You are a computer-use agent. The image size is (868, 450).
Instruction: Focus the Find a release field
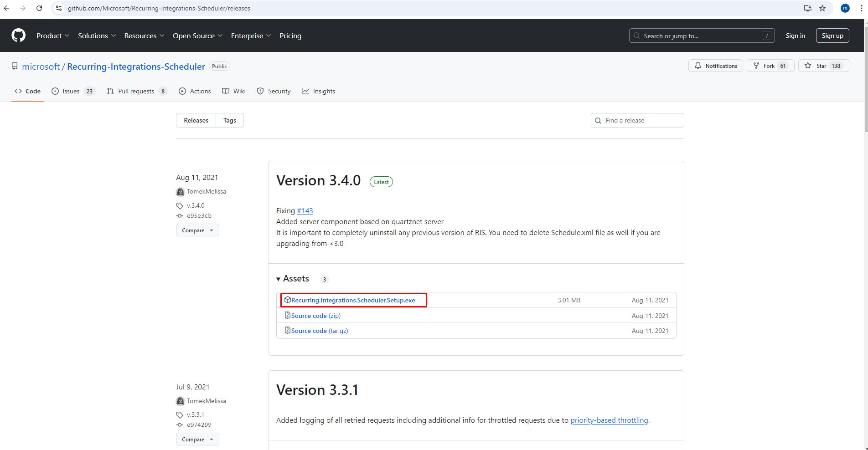pyautogui.click(x=637, y=120)
